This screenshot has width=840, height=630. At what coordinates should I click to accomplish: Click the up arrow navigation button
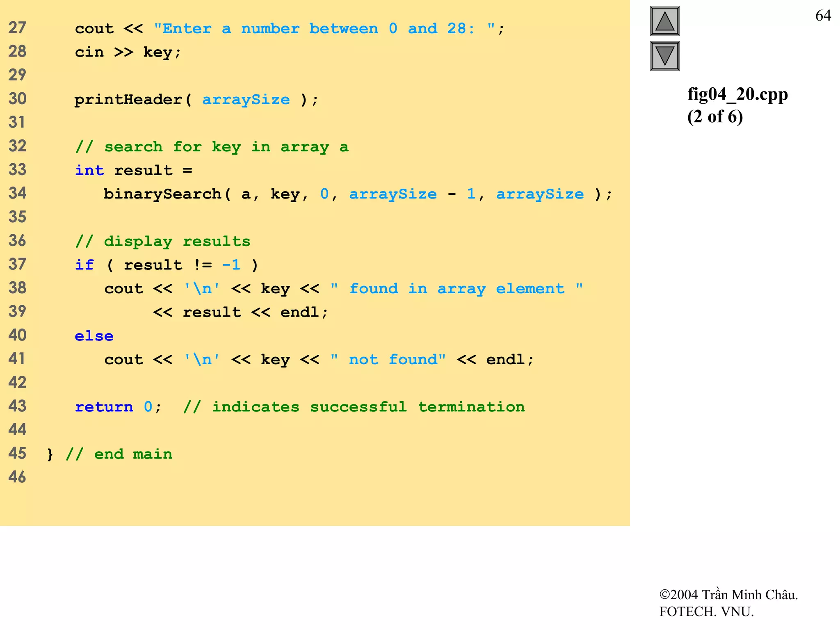pos(664,21)
